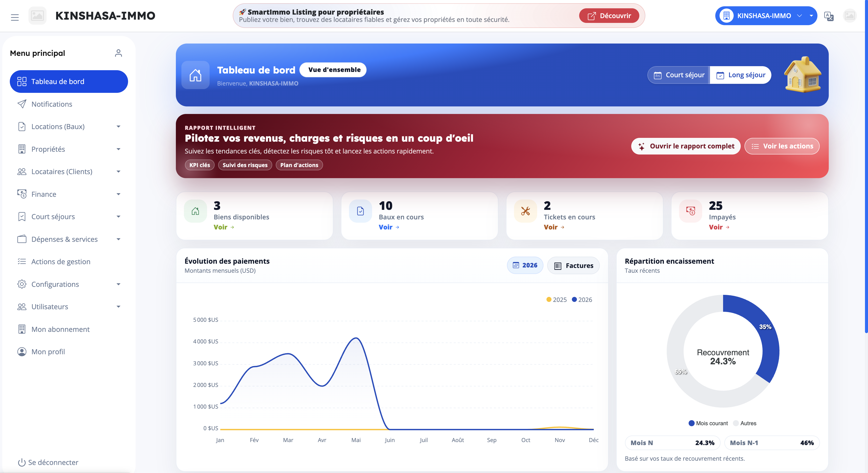Click the house icon in Tableau de bord header

(195, 75)
